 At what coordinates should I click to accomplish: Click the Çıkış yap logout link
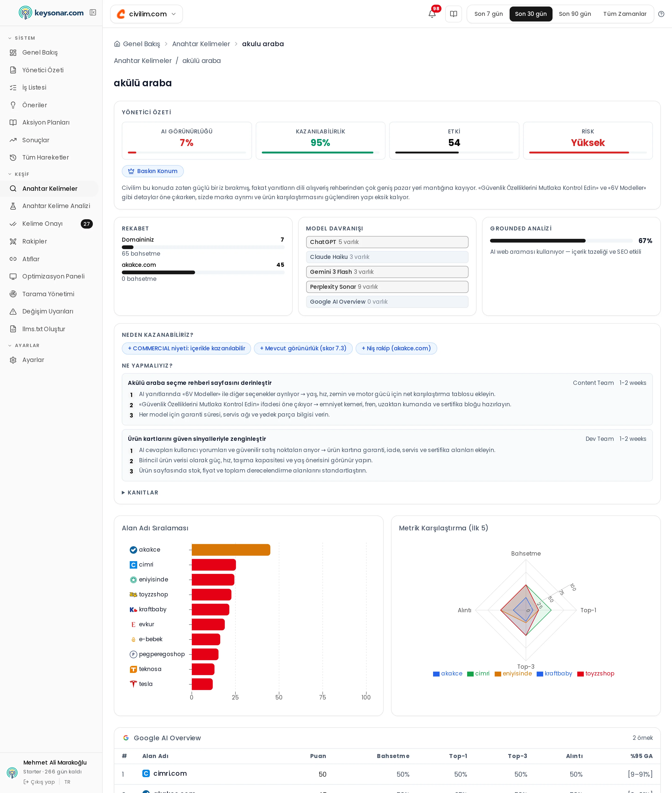39,782
